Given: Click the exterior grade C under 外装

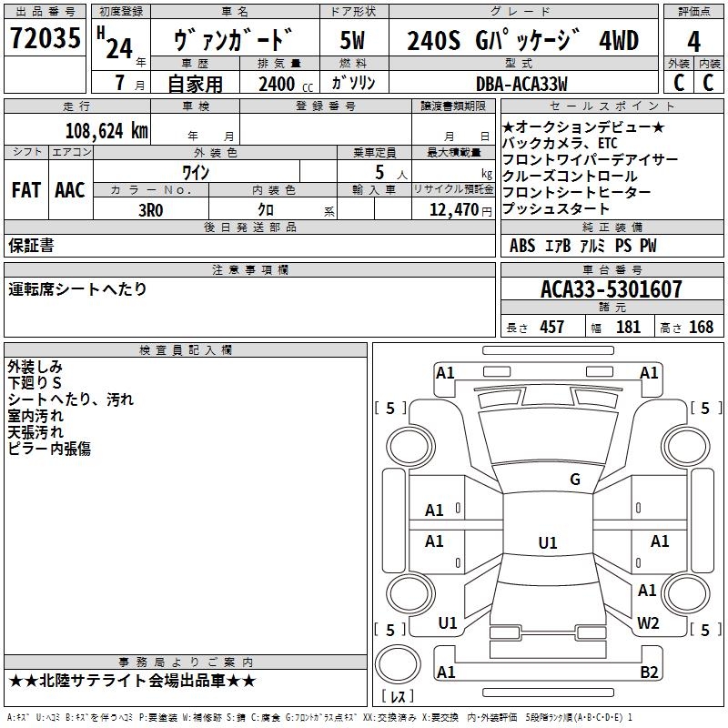Looking at the screenshot, I should coord(679,83).
